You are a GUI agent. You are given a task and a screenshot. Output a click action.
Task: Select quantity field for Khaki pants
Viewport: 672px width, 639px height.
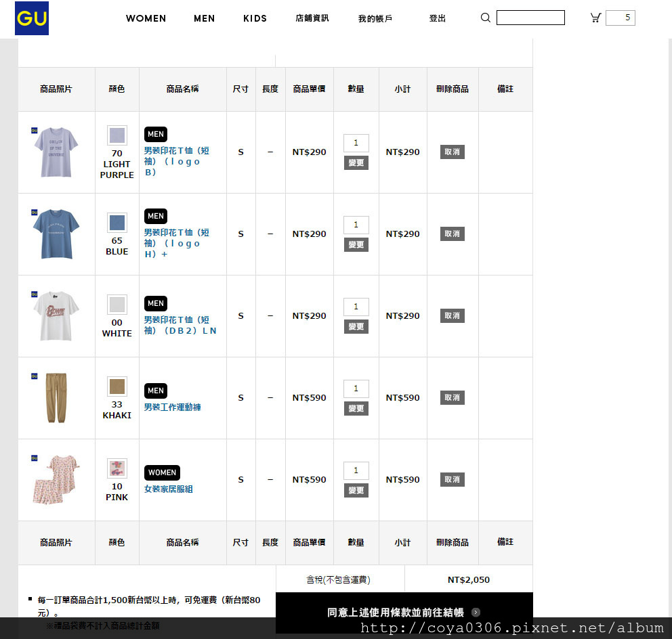coord(356,389)
